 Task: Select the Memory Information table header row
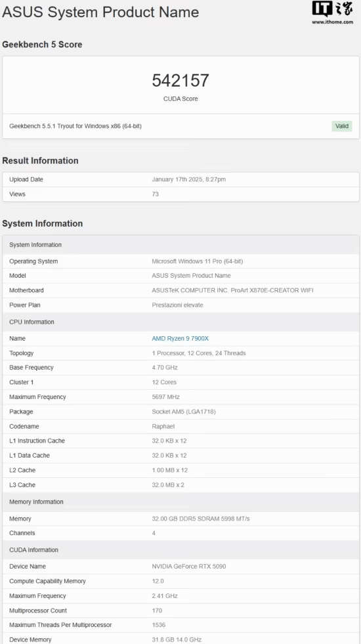[180, 502]
